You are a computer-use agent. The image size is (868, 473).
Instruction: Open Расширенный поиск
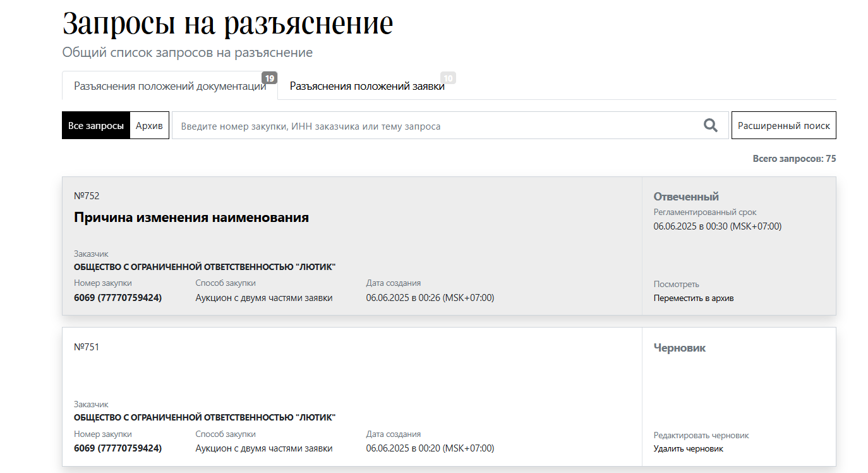click(x=783, y=126)
